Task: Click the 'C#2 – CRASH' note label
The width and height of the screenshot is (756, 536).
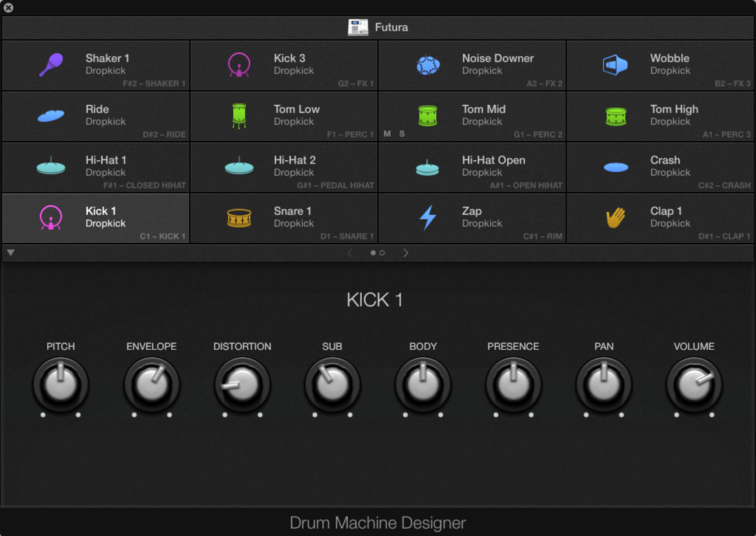Action: coord(724,185)
